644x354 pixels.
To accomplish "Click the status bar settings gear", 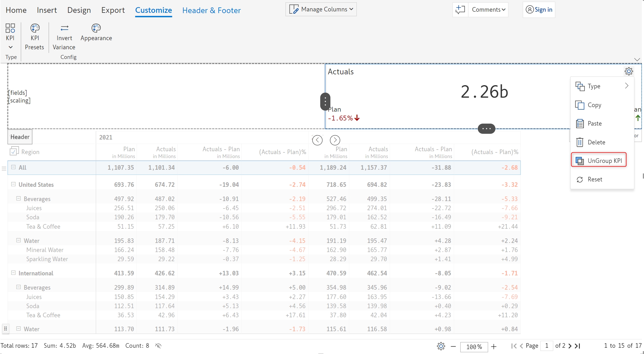I will point(441,346).
